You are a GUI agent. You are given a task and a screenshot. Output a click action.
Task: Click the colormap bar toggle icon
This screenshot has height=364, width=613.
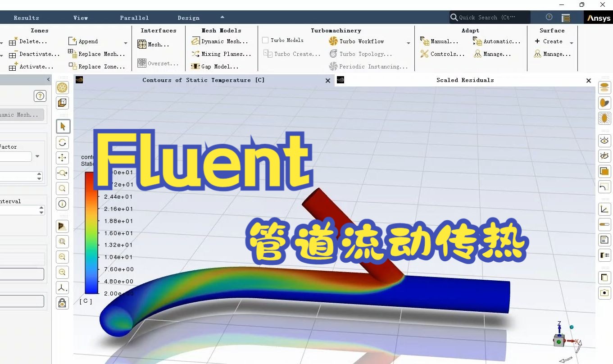coord(604,224)
